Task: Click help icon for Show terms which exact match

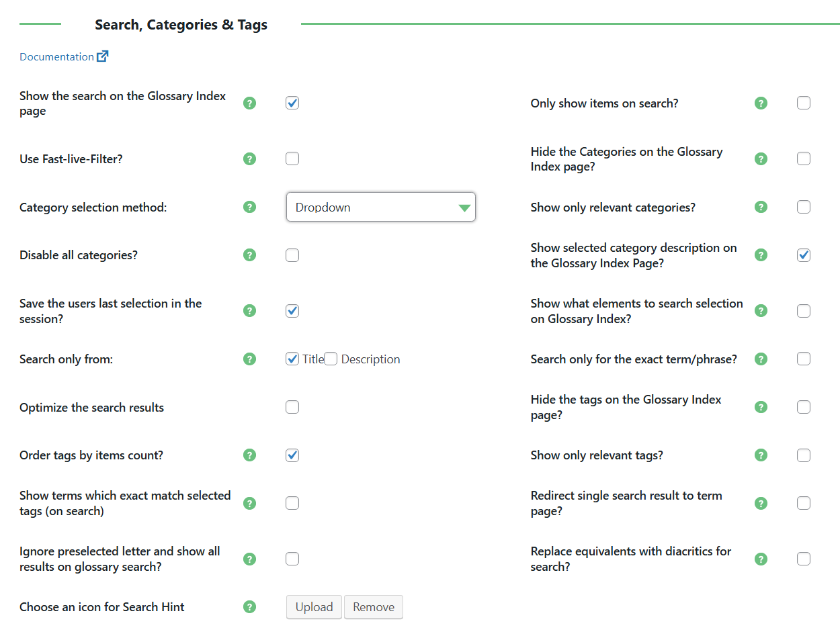Action: coord(250,503)
